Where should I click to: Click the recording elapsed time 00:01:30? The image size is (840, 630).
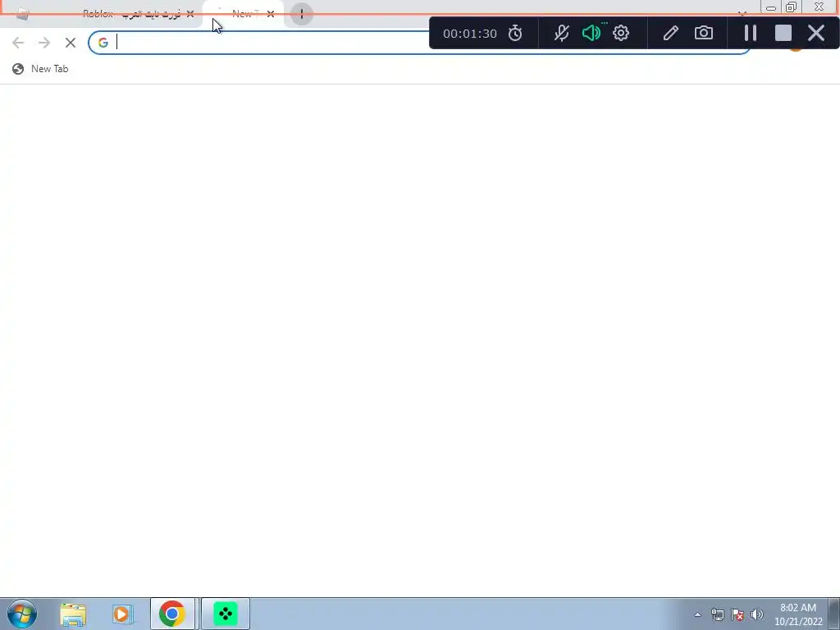click(x=470, y=34)
